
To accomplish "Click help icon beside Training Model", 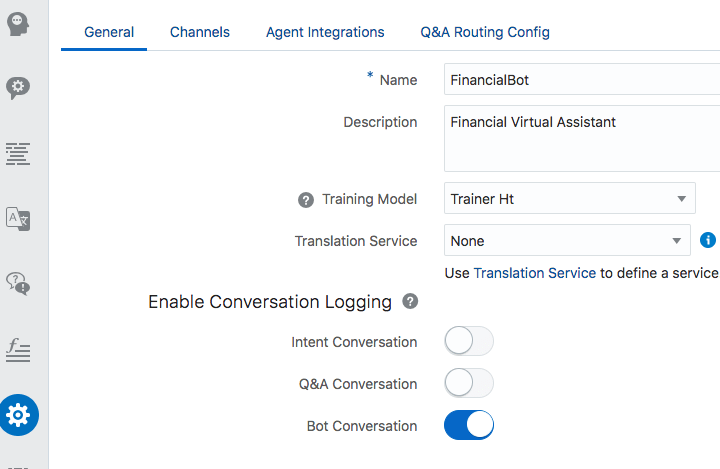I will click(x=306, y=200).
